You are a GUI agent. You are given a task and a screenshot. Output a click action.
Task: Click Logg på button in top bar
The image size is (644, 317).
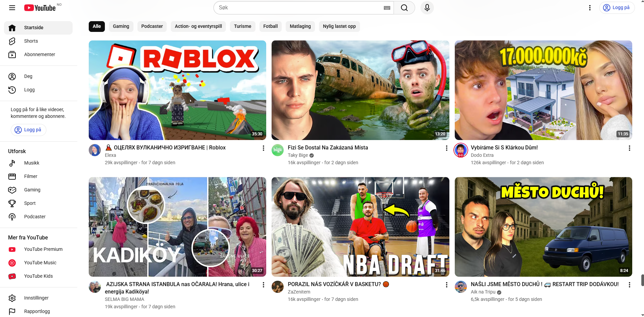click(617, 8)
